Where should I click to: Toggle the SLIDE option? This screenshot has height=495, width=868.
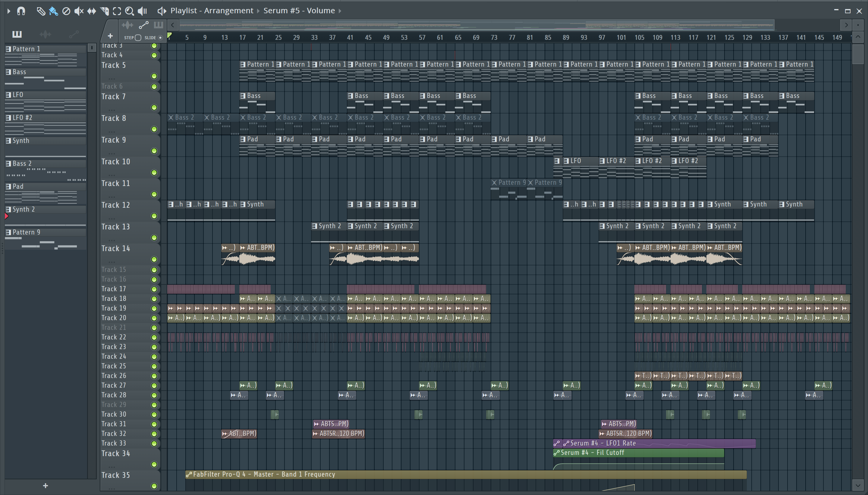click(160, 38)
